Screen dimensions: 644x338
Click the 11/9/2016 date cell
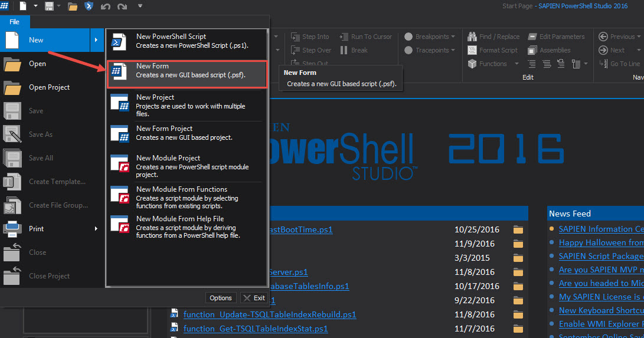pyautogui.click(x=475, y=244)
